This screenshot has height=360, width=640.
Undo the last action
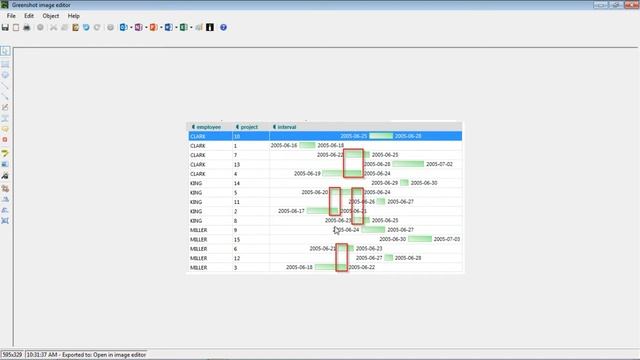point(86,27)
